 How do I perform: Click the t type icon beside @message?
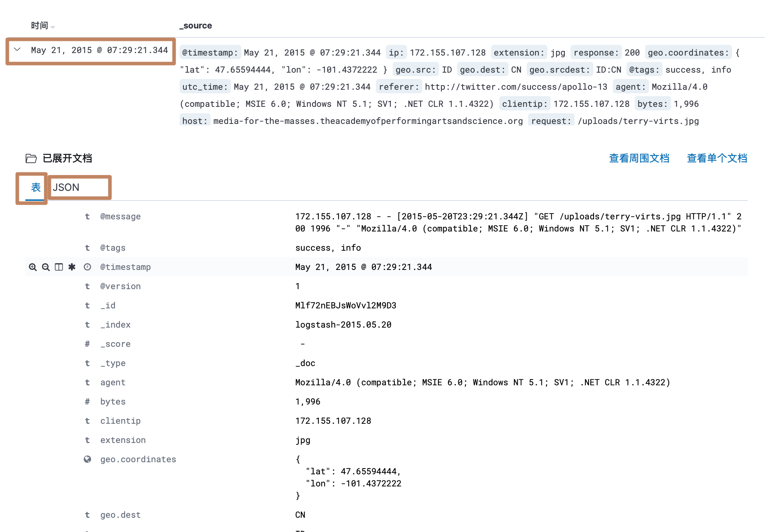pyautogui.click(x=87, y=217)
